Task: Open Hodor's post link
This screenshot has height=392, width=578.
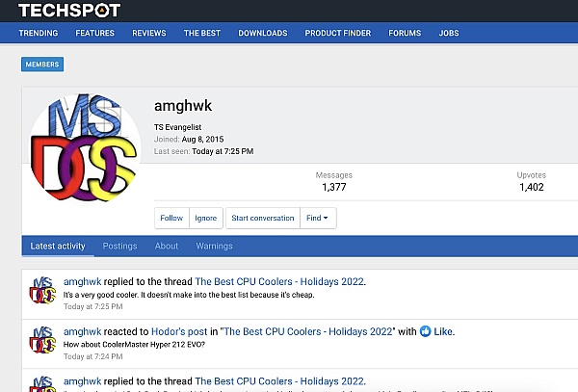Action: pos(179,331)
